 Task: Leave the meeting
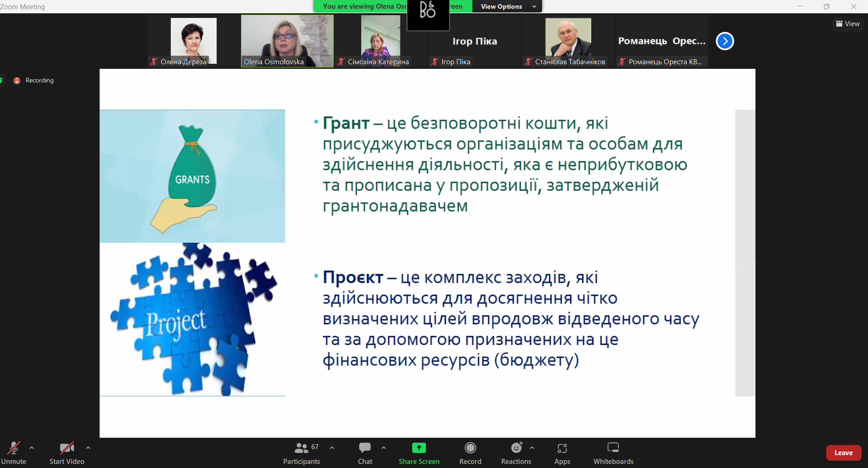pos(844,453)
